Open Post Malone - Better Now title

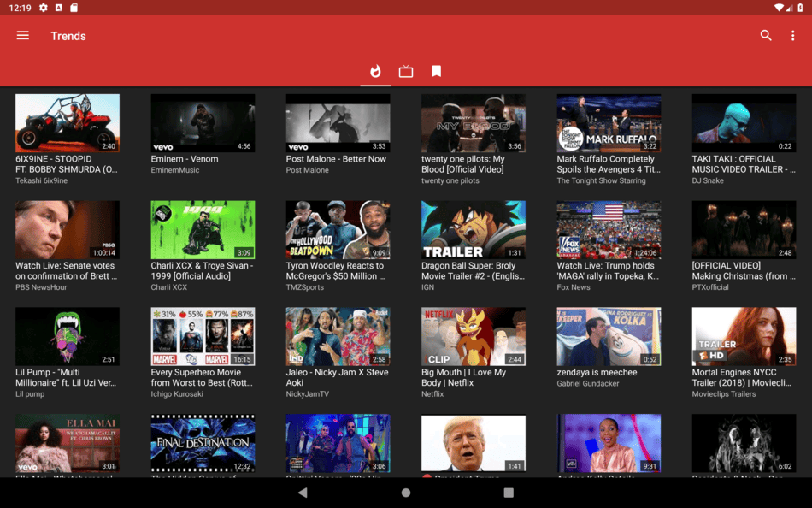(x=336, y=159)
